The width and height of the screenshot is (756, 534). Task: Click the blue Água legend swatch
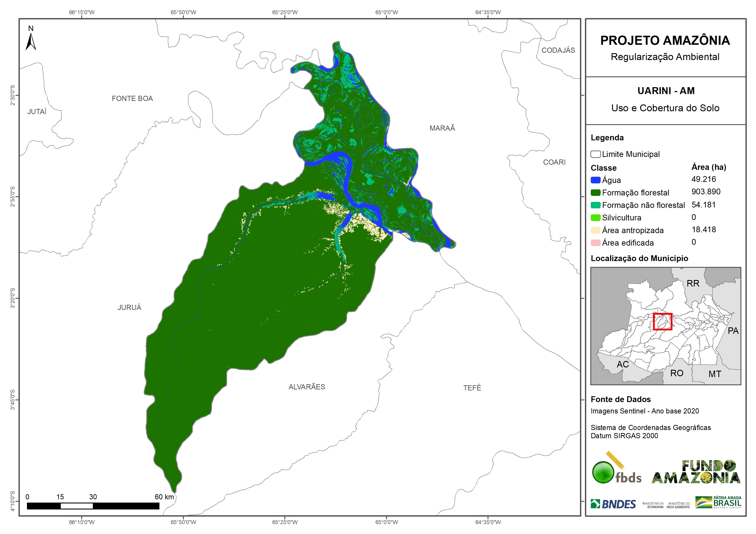[x=595, y=180]
